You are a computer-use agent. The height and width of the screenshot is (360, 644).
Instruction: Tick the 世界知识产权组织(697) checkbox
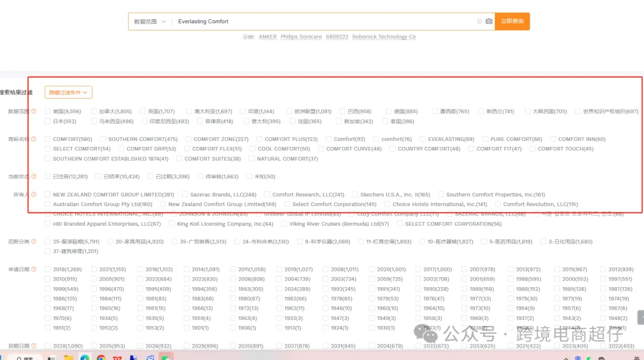(577, 112)
